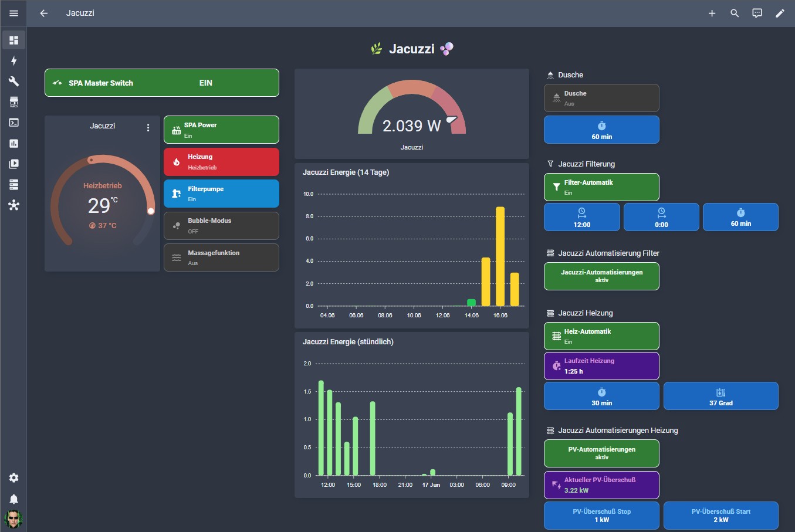Screen dimensions: 795x532
Task: Click the 2.039 W power gauge
Action: tap(412, 114)
